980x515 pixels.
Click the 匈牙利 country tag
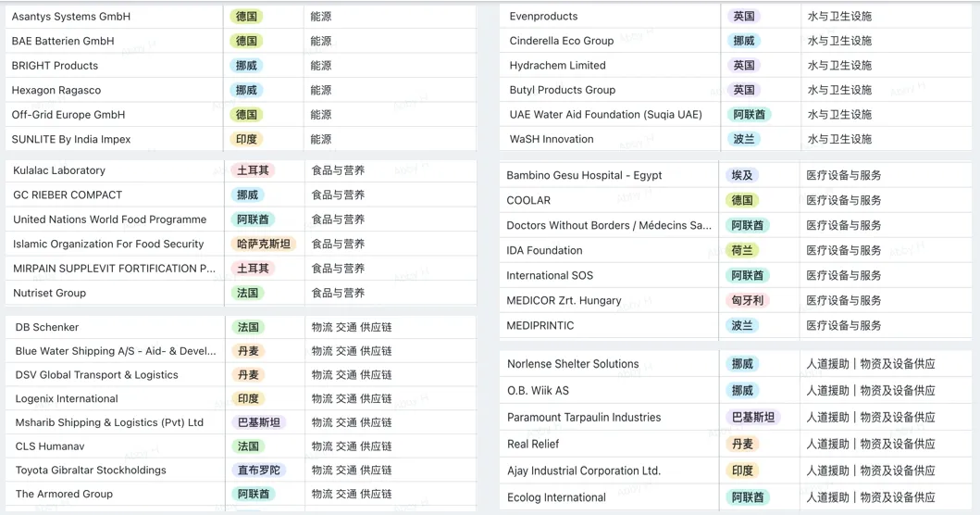748,300
